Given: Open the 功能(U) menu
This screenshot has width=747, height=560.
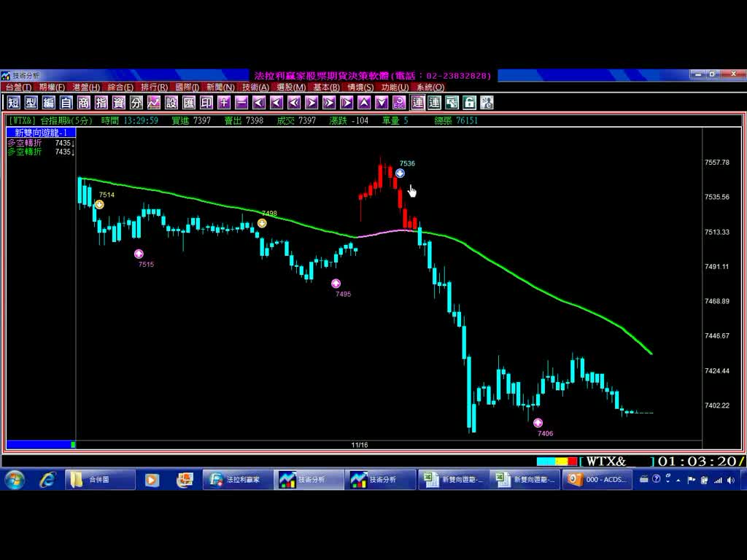Looking at the screenshot, I should (395, 87).
